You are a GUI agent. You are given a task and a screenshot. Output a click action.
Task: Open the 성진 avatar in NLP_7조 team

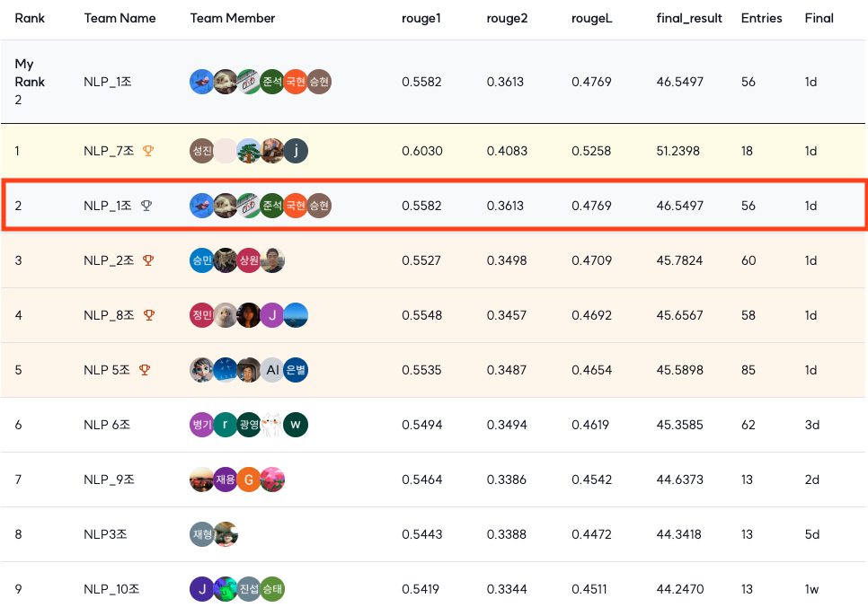pyautogui.click(x=201, y=150)
